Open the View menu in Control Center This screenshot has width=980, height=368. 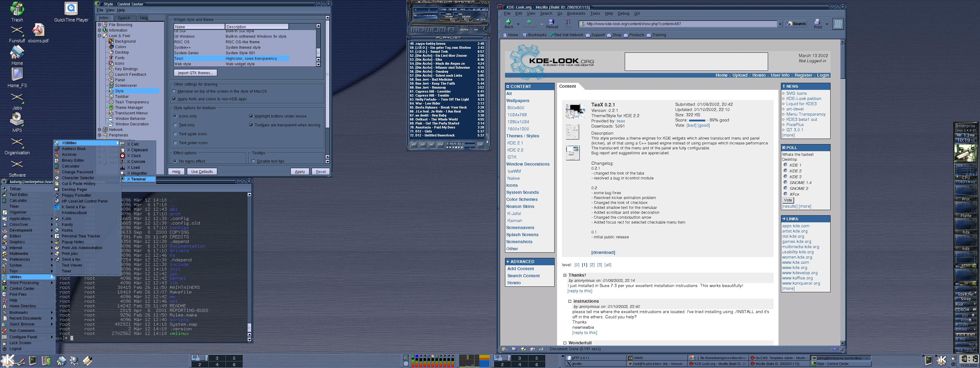(110, 10)
